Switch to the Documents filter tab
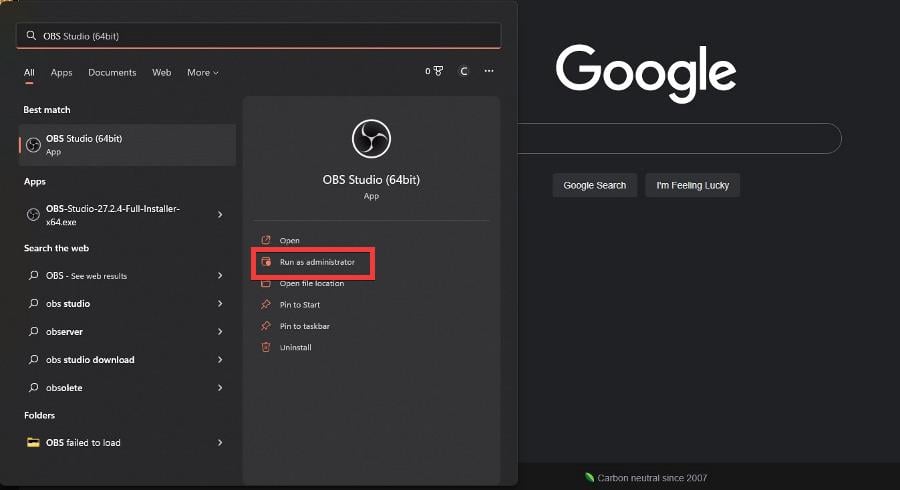 (112, 72)
